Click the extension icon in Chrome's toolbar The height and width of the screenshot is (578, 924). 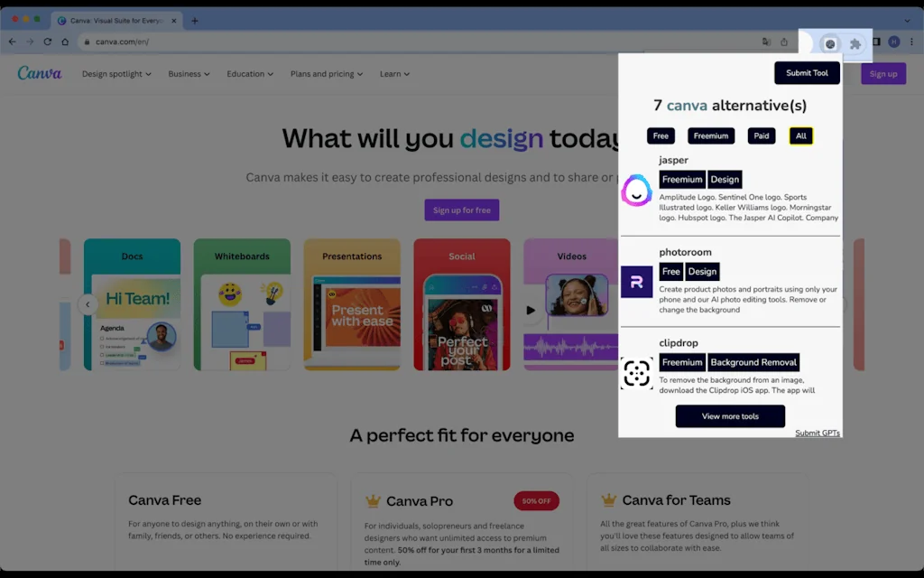pyautogui.click(x=830, y=42)
